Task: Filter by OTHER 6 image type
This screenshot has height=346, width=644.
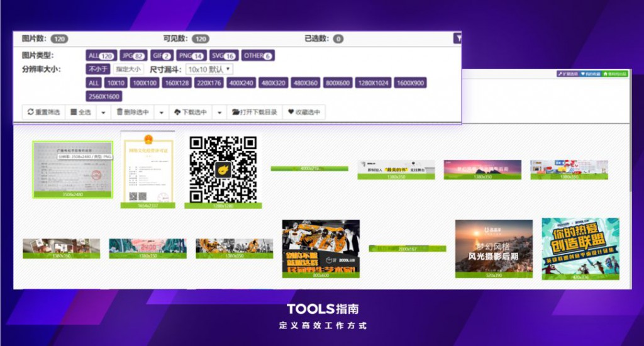Action: pos(258,55)
